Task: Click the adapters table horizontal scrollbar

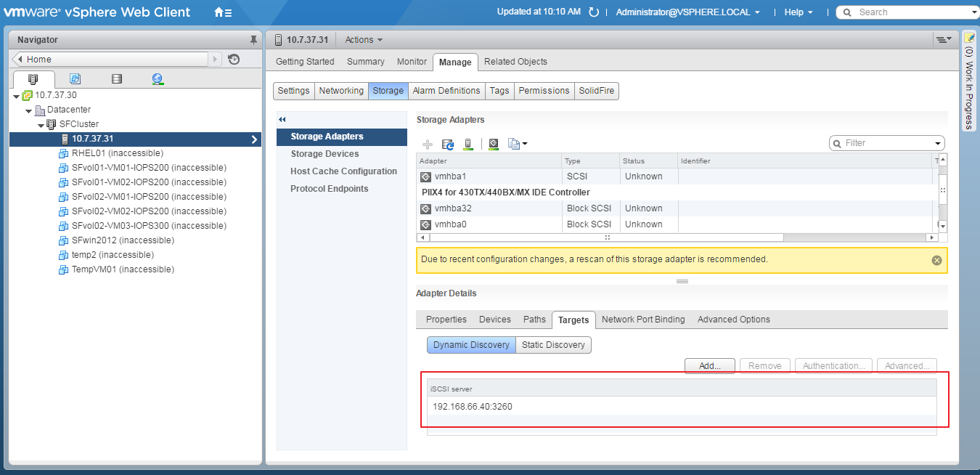Action: click(605, 238)
